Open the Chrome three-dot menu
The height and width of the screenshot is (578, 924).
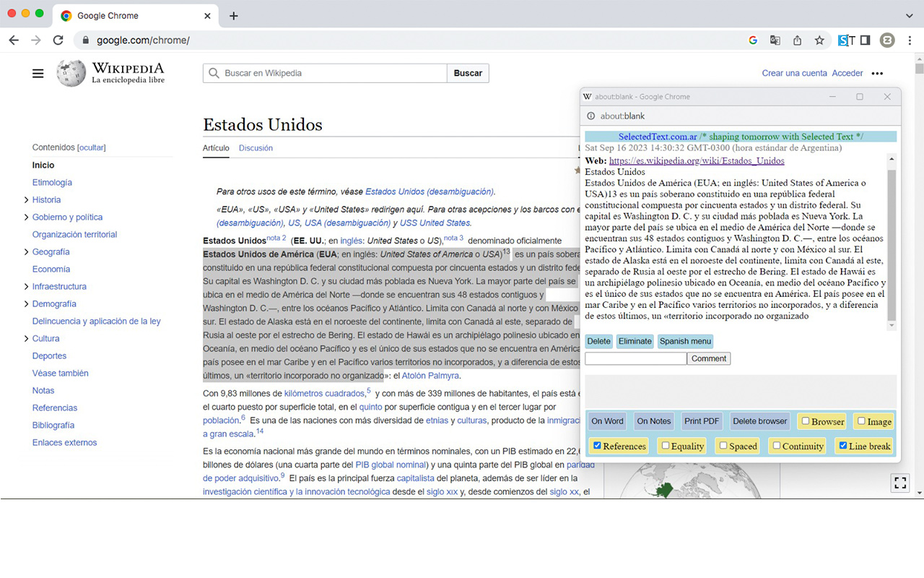[910, 40]
